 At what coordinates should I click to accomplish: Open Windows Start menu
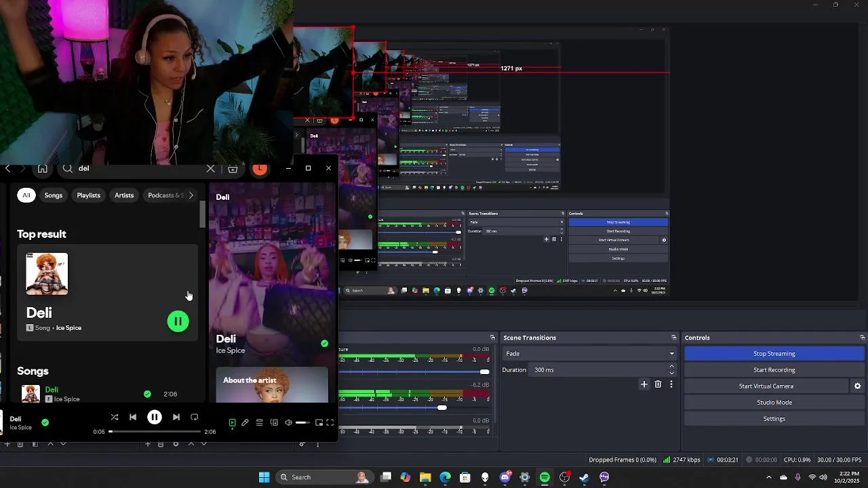[264, 477]
